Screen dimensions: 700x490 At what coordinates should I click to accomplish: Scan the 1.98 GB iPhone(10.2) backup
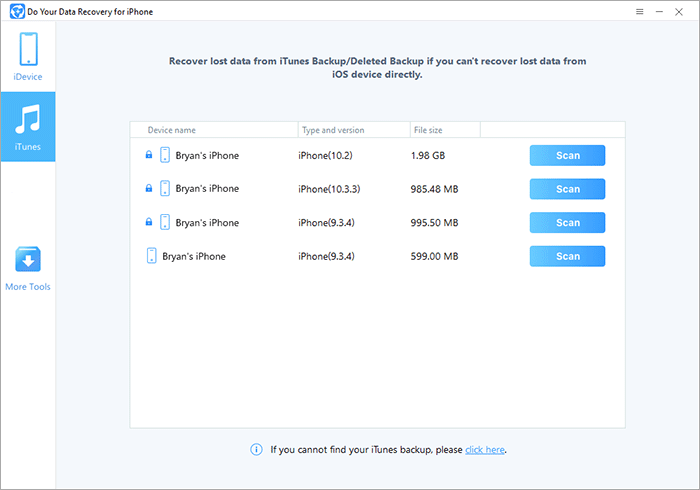[x=567, y=155]
